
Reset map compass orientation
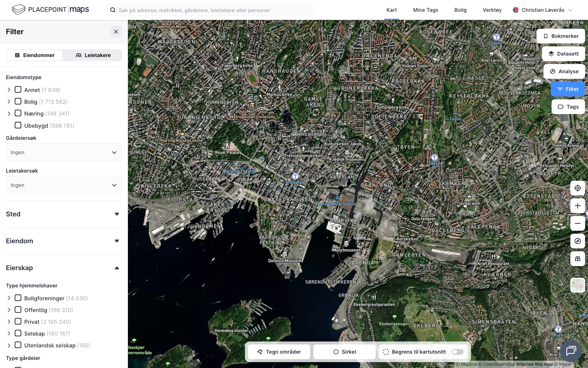578,241
